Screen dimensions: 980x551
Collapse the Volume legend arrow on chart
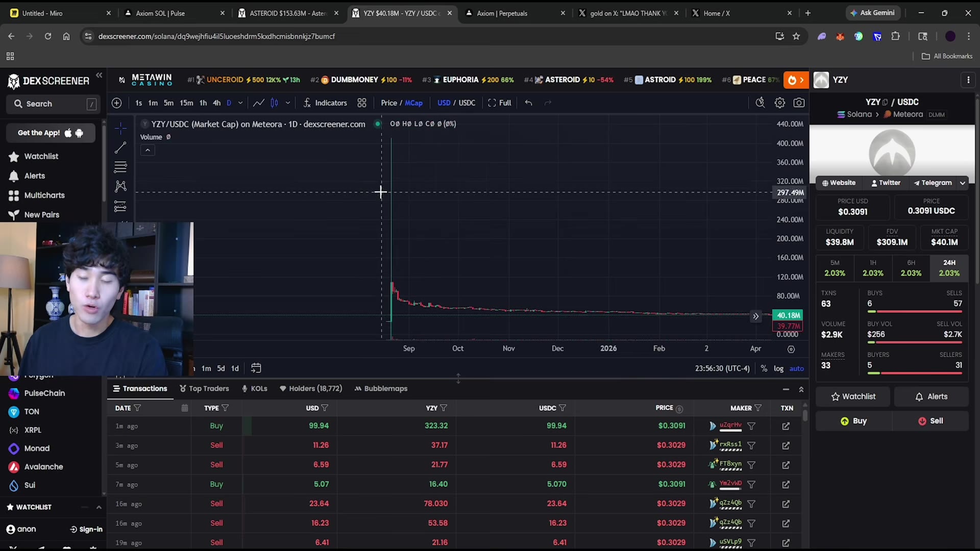click(x=148, y=151)
